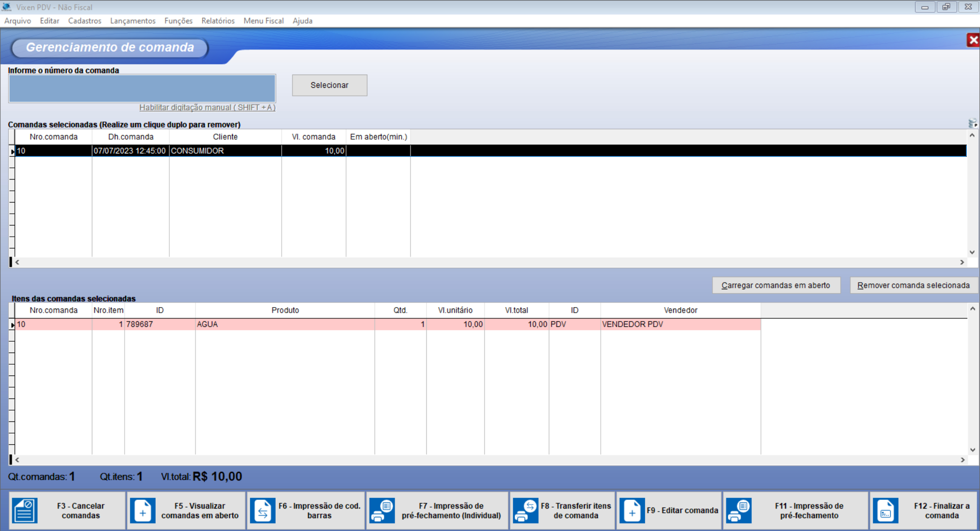Click the F12 Finalizar a comanda icon
This screenshot has height=531, width=980.
point(886,511)
